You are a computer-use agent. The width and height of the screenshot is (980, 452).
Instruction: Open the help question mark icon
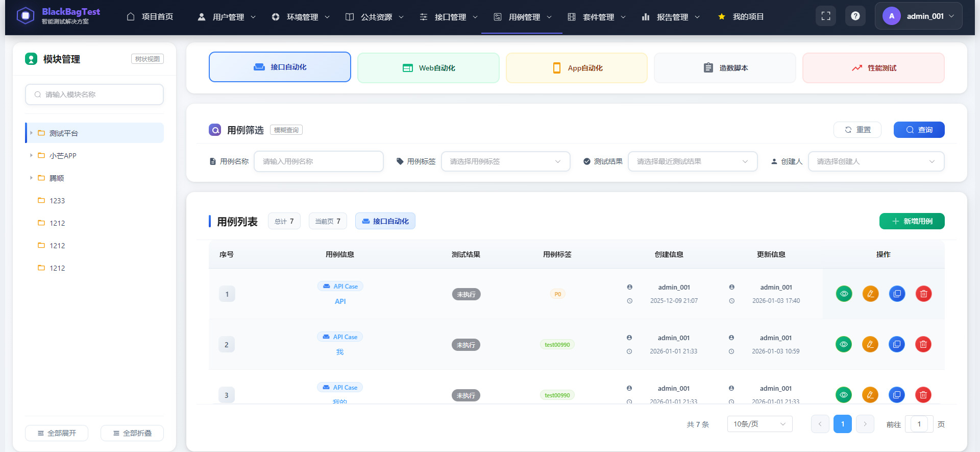click(855, 16)
